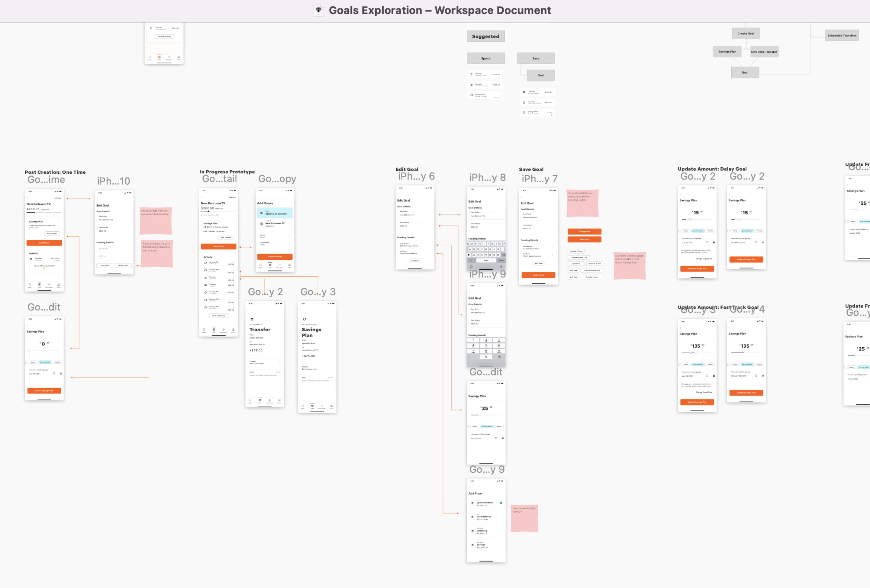Select the Scheduled Transfers flow box
The image size is (870, 588).
coord(842,36)
